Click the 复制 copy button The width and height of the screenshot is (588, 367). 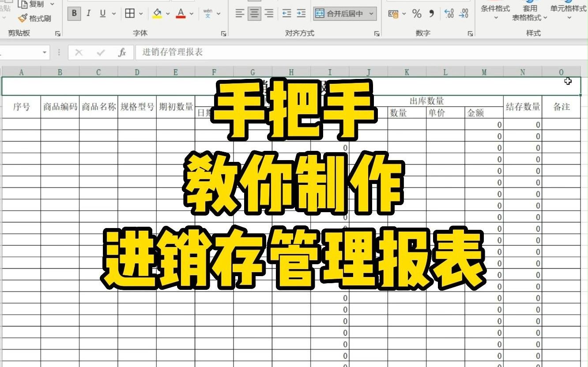pos(34,4)
